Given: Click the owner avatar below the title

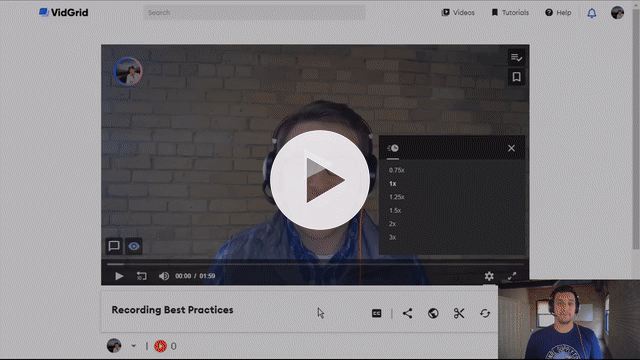Looking at the screenshot, I should coord(114,346).
